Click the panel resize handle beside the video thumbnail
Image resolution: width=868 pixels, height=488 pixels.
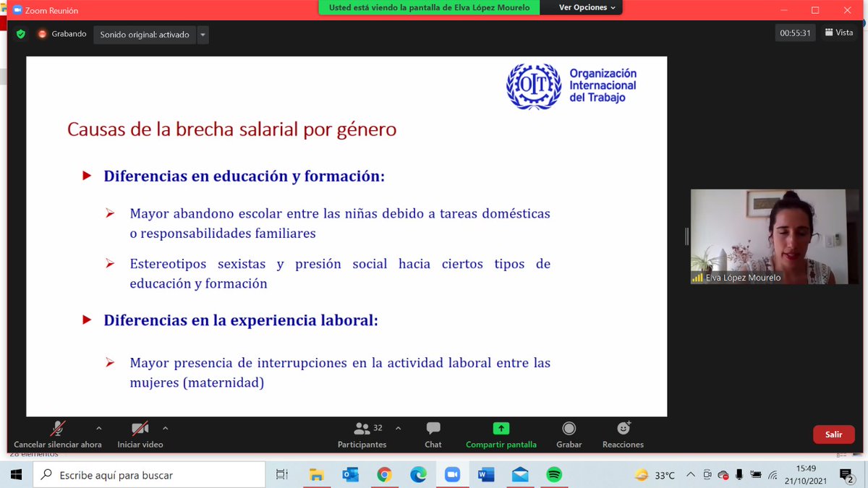click(x=686, y=236)
